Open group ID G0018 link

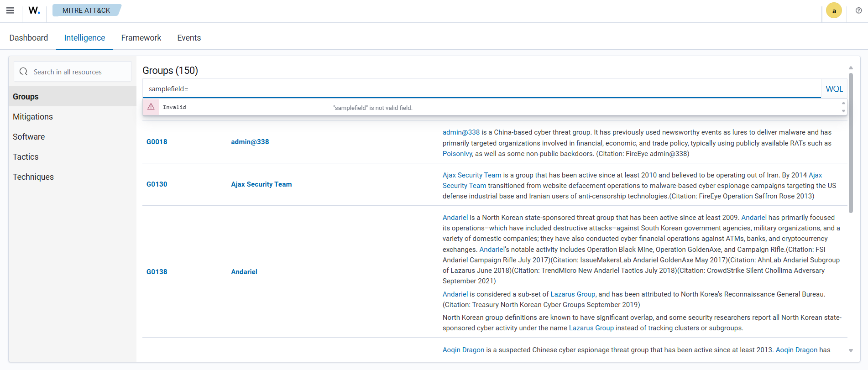coord(157,142)
